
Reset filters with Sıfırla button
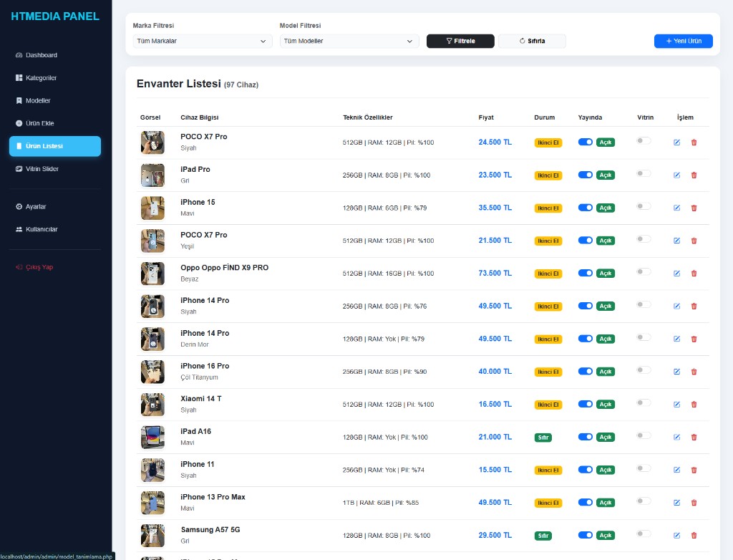532,41
